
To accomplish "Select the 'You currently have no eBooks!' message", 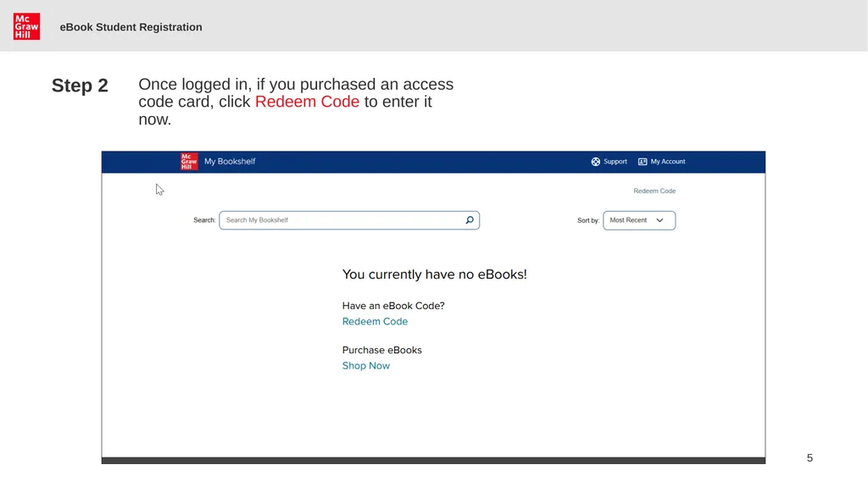I will (x=435, y=274).
